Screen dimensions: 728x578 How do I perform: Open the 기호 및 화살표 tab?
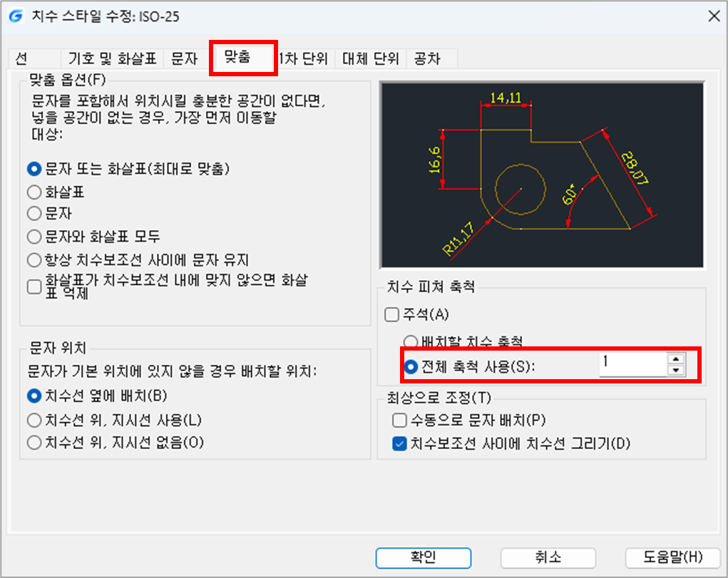(x=113, y=59)
